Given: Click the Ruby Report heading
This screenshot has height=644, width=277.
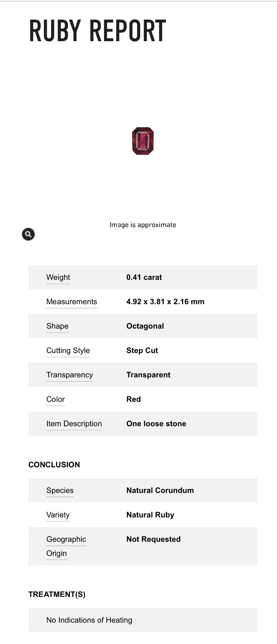Looking at the screenshot, I should click(97, 31).
